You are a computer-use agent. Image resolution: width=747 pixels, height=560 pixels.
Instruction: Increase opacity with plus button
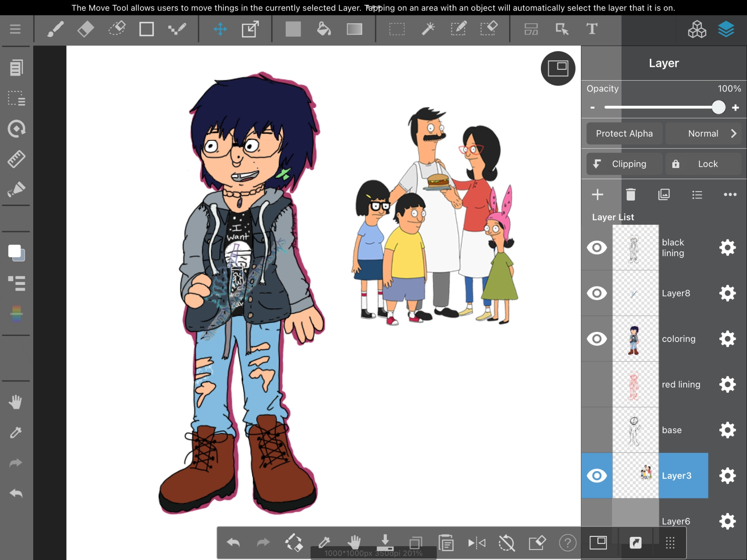point(735,108)
